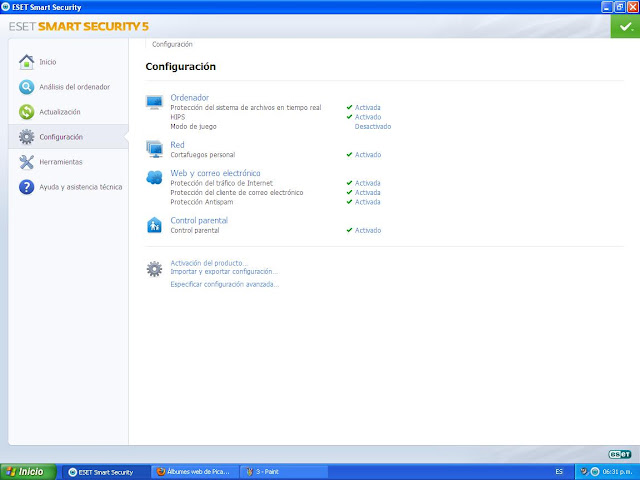Image resolution: width=640 pixels, height=480 pixels.
Task: Toggle email client protection Activada status
Action: [368, 193]
